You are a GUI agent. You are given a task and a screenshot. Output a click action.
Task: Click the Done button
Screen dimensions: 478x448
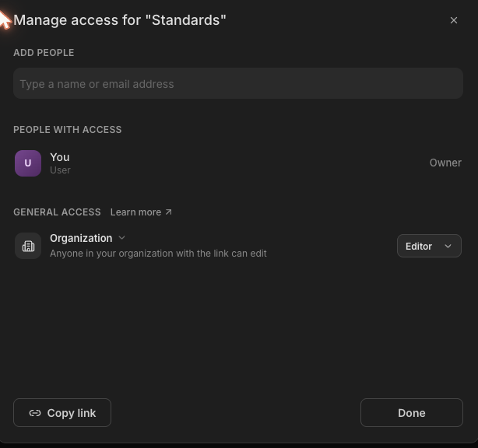pyautogui.click(x=412, y=413)
